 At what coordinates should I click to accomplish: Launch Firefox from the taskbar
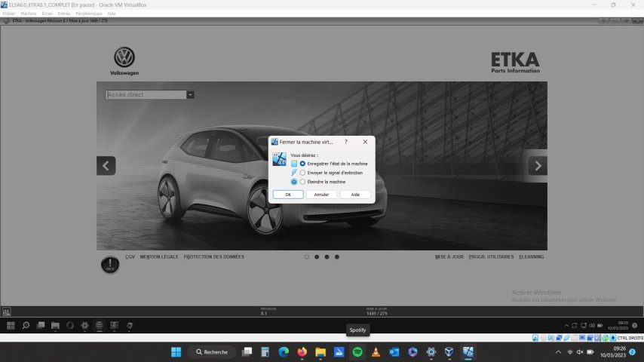[x=302, y=352]
